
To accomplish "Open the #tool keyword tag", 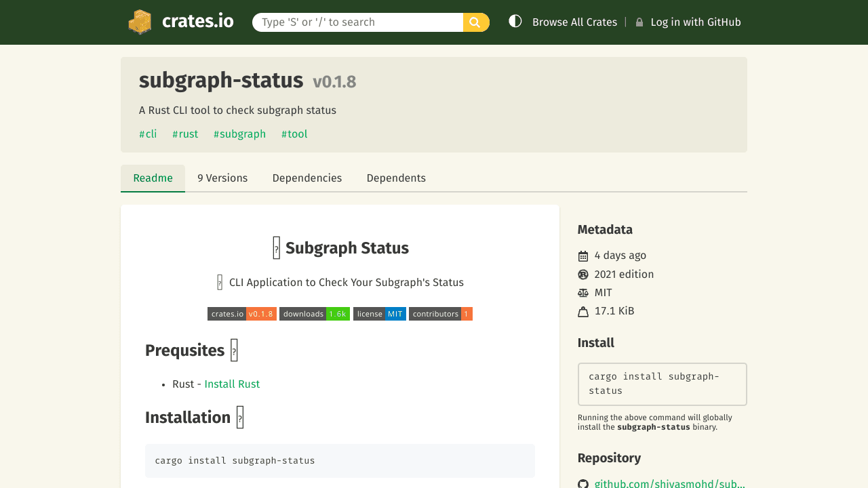I will (x=294, y=134).
